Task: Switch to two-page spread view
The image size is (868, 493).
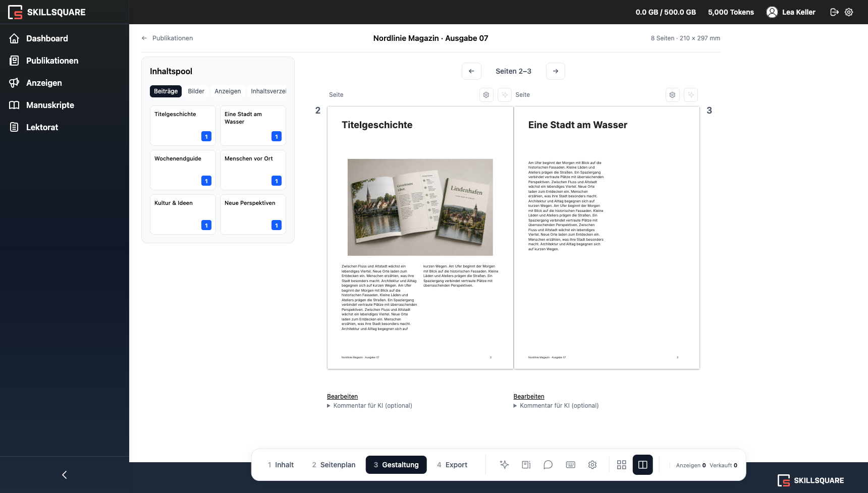Action: pos(643,465)
